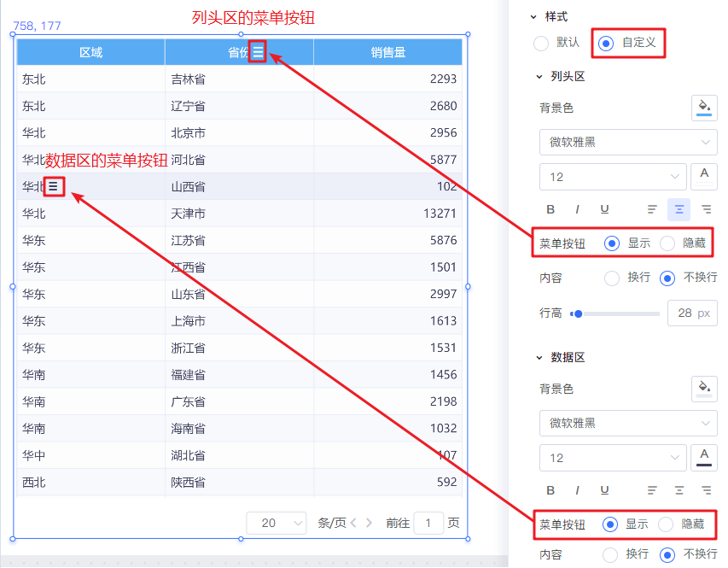The height and width of the screenshot is (568, 728).
Task: Select 换行 for 数据区 content
Action: pyautogui.click(x=609, y=554)
